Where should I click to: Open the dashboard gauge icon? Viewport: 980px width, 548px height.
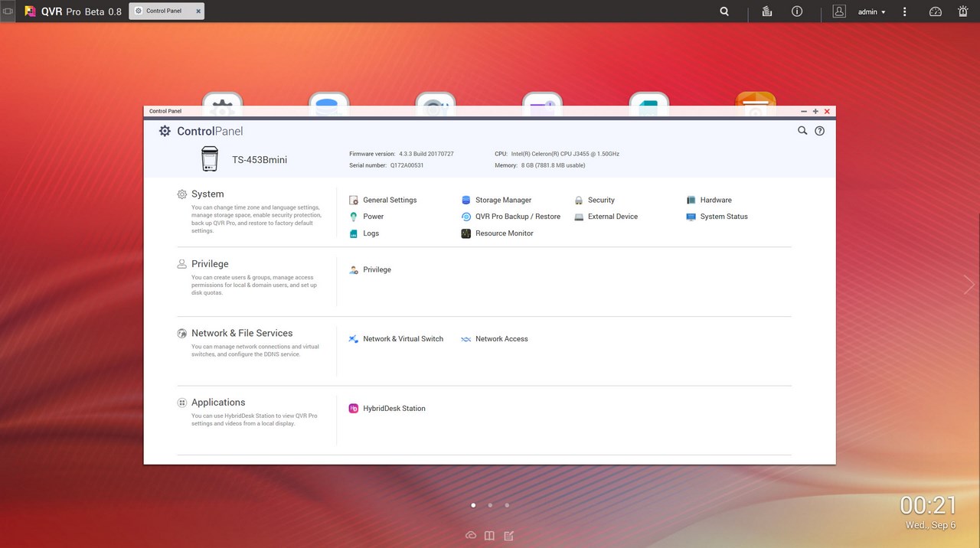936,11
